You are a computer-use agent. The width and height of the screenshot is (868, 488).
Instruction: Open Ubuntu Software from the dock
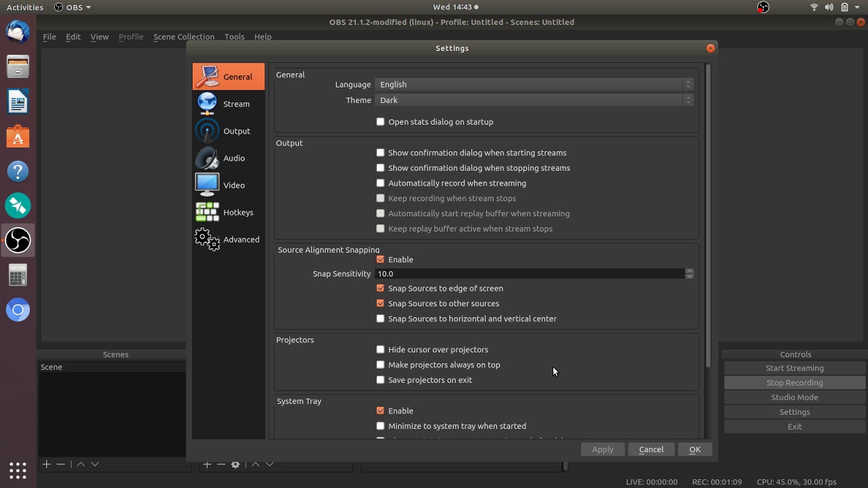click(18, 136)
